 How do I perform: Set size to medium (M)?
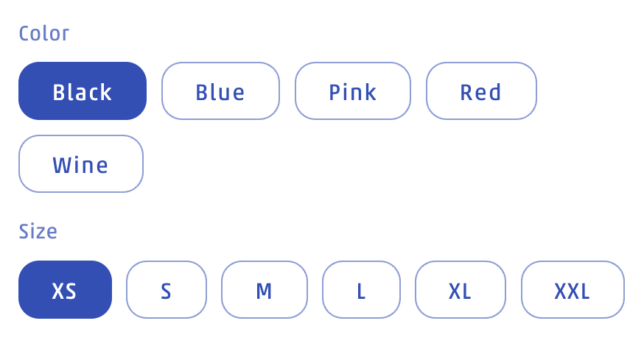tap(264, 290)
